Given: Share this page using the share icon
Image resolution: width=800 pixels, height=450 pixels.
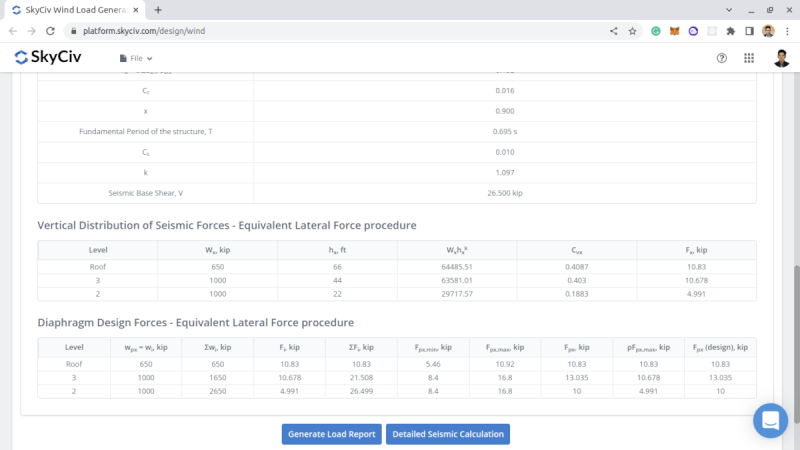Looking at the screenshot, I should 613,31.
